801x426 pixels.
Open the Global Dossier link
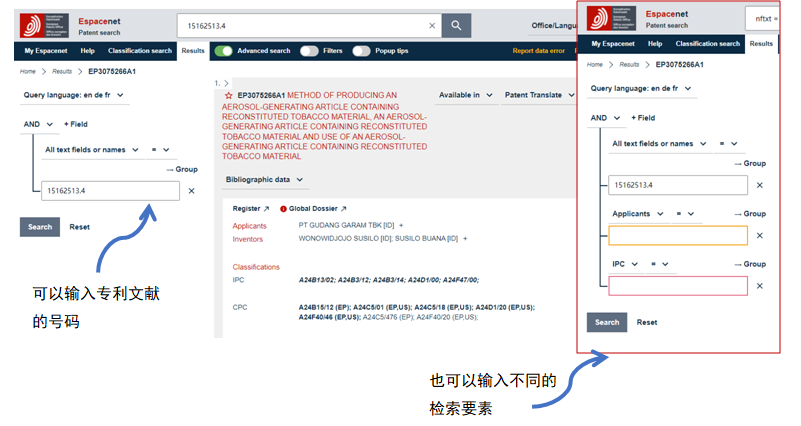pos(317,209)
